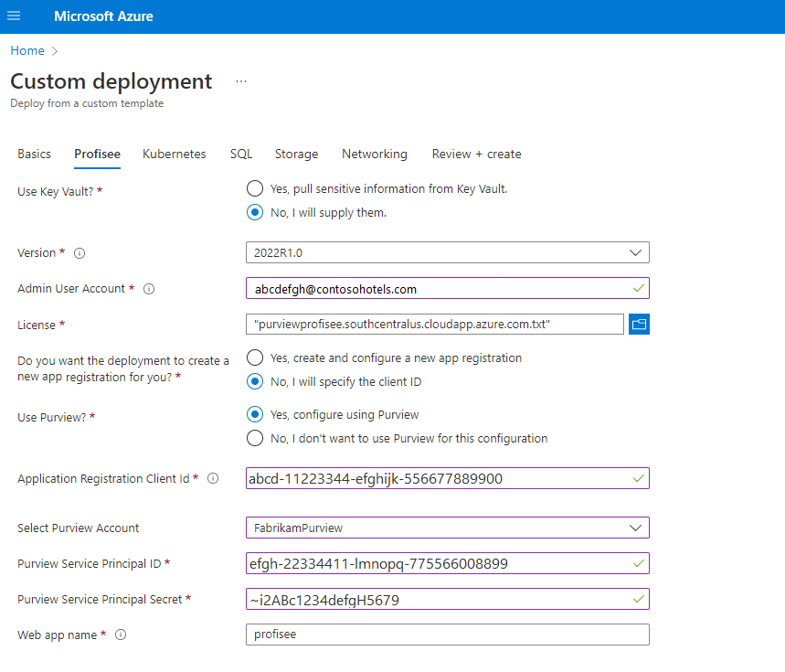Screen dimensions: 785x672
Task: Click the Microsoft Azure logo text
Action: pyautogui.click(x=103, y=16)
